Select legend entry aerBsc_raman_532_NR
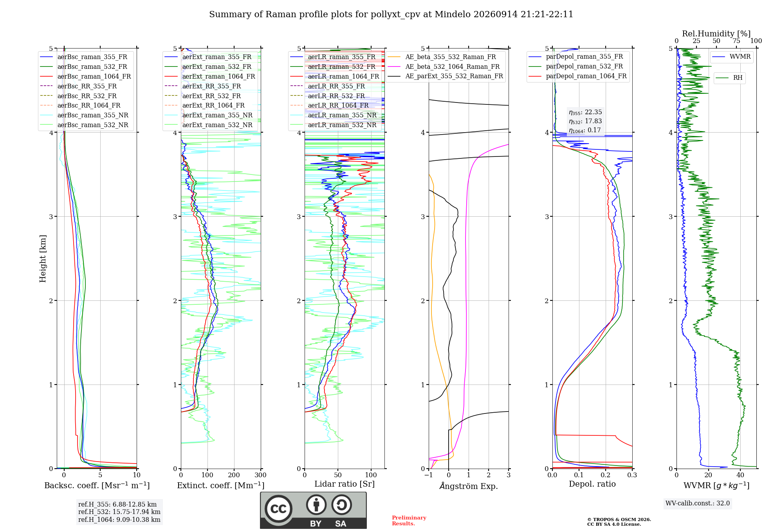 pyautogui.click(x=85, y=125)
